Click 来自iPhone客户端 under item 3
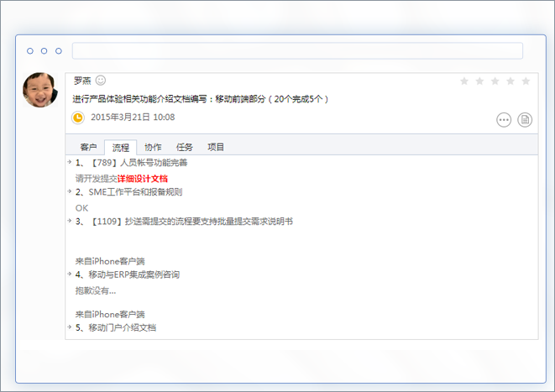 point(110,261)
